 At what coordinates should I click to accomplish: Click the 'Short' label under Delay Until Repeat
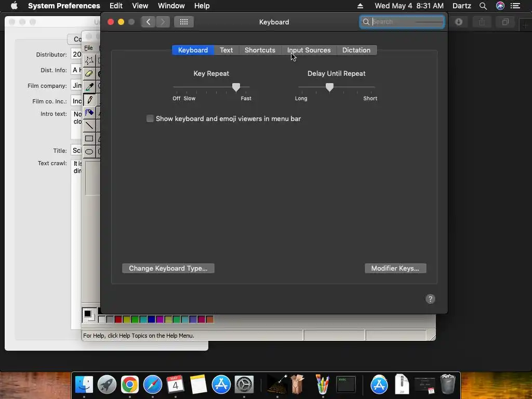coord(370,98)
